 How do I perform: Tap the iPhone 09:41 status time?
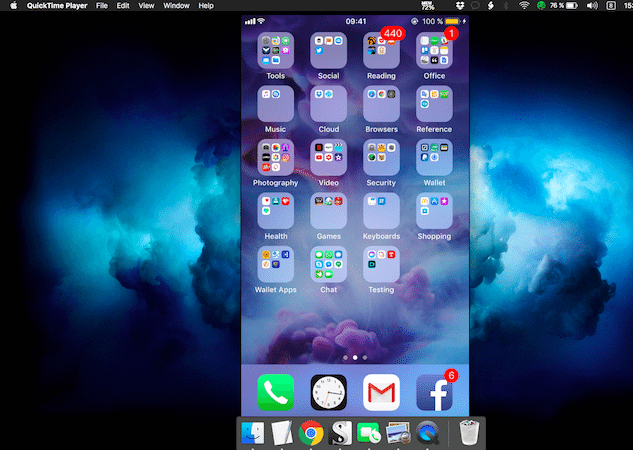click(x=356, y=21)
